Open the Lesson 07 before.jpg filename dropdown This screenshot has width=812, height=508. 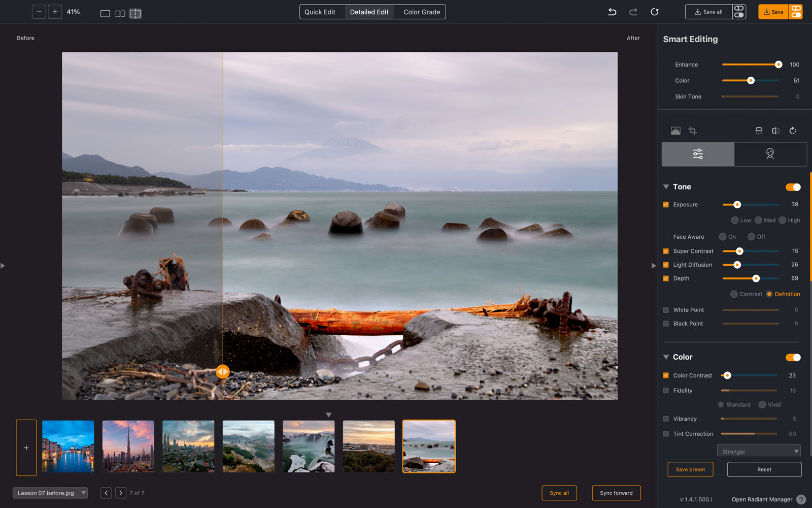pos(50,493)
